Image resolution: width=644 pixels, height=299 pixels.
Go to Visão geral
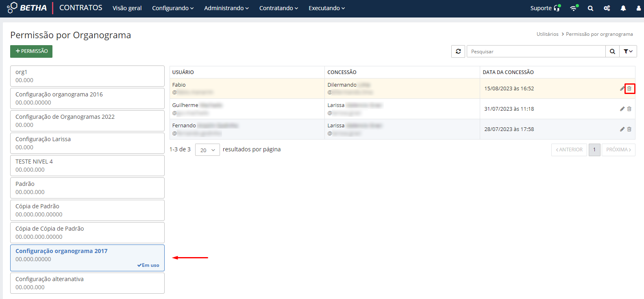point(127,8)
